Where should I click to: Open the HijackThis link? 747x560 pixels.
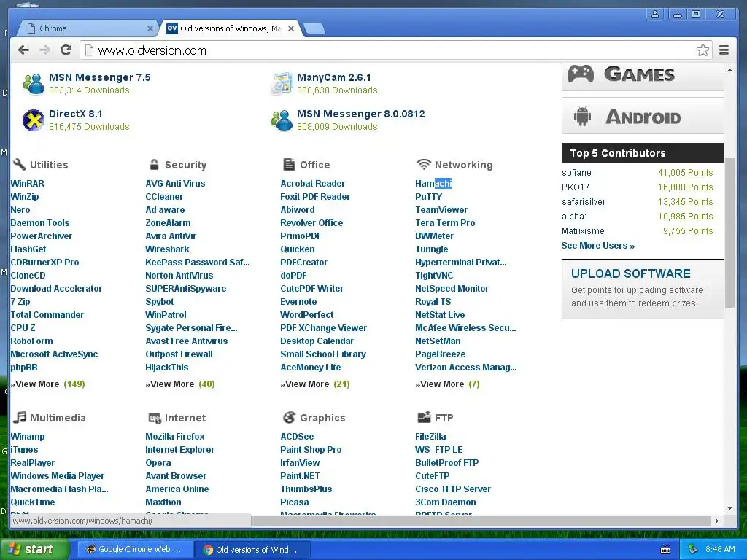(x=167, y=367)
